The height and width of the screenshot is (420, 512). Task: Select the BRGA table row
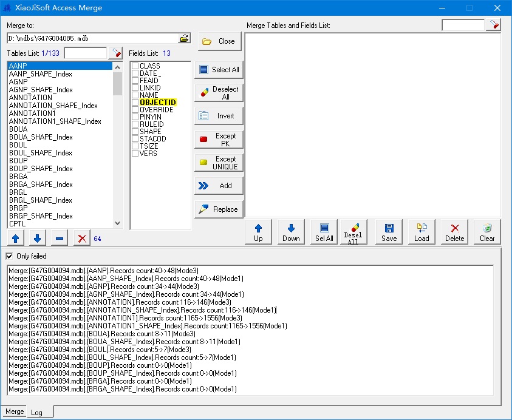pyautogui.click(x=60, y=176)
